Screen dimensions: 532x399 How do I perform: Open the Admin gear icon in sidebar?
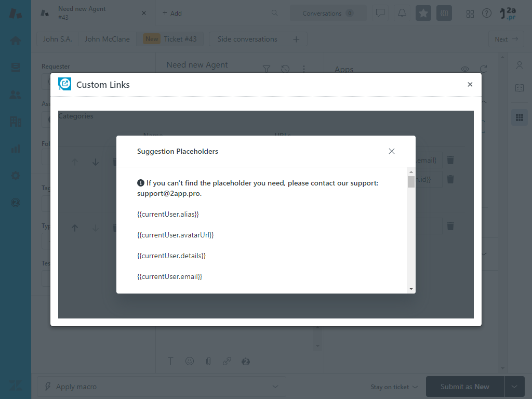(16, 176)
